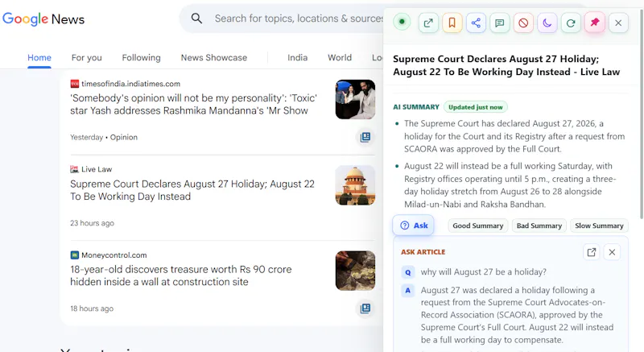644x352 pixels.
Task: Close the Ask Article box
Action: pyautogui.click(x=612, y=252)
